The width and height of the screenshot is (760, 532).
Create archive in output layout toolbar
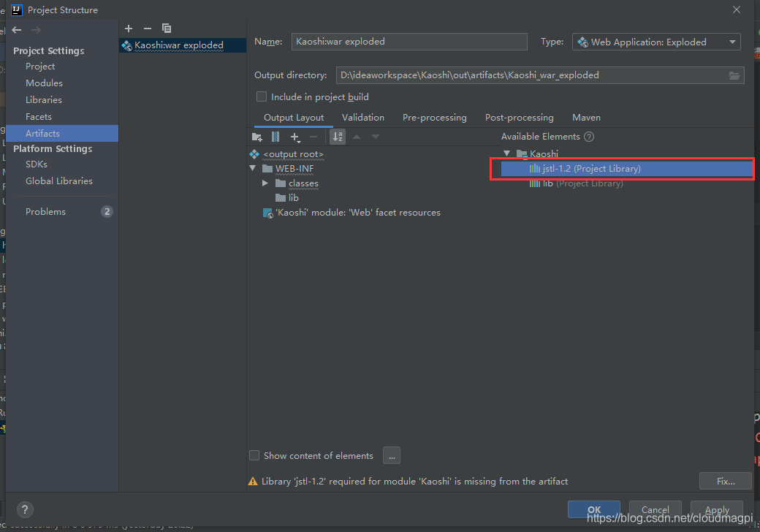coord(275,137)
